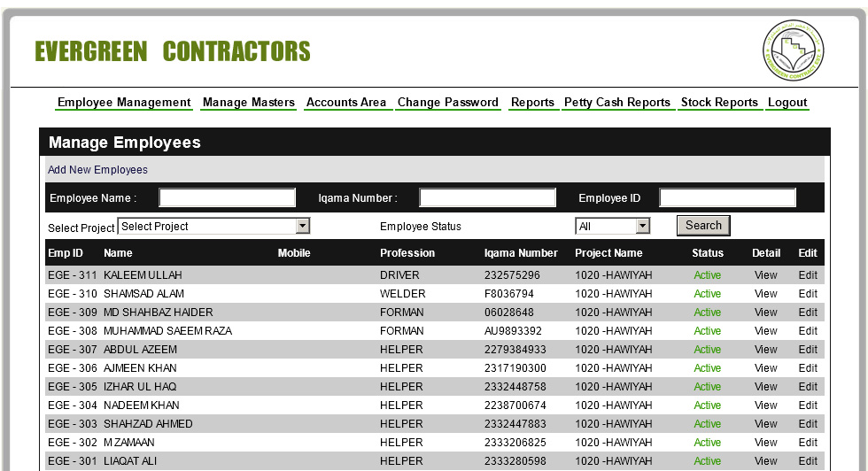Click the DRIVER profession cell

[399, 275]
